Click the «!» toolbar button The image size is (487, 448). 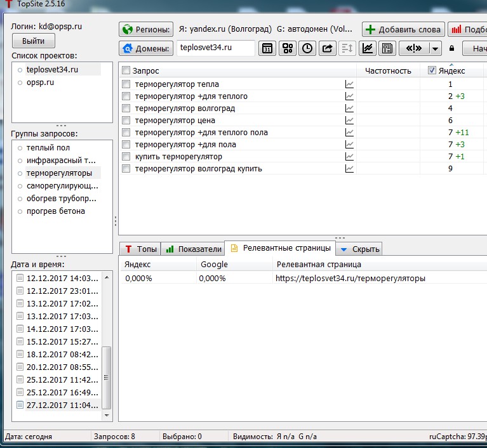[x=414, y=48]
